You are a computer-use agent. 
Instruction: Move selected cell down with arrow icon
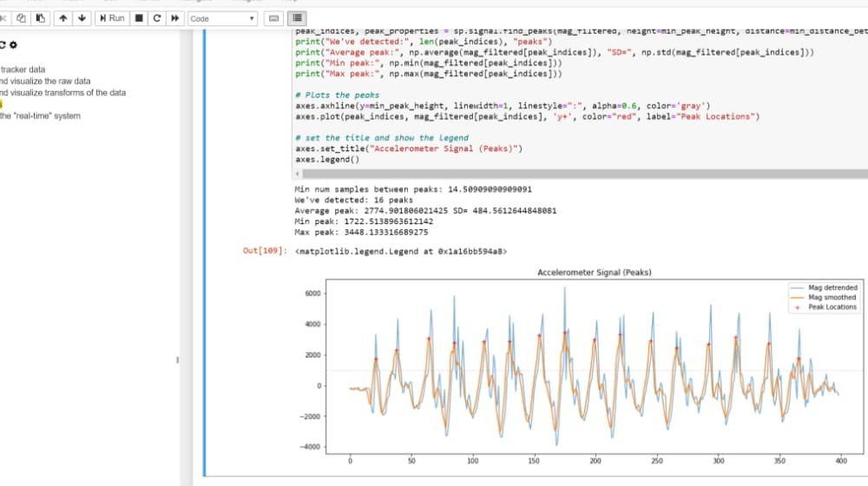(x=82, y=18)
